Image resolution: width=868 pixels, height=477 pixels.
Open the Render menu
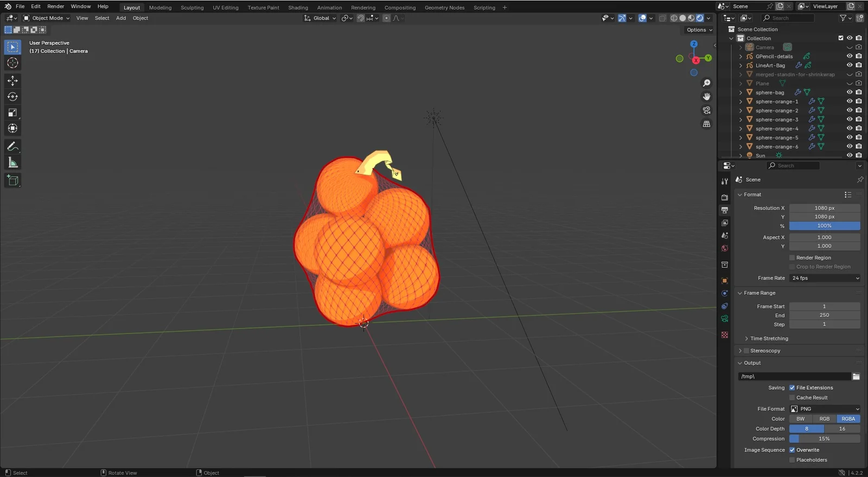[55, 7]
